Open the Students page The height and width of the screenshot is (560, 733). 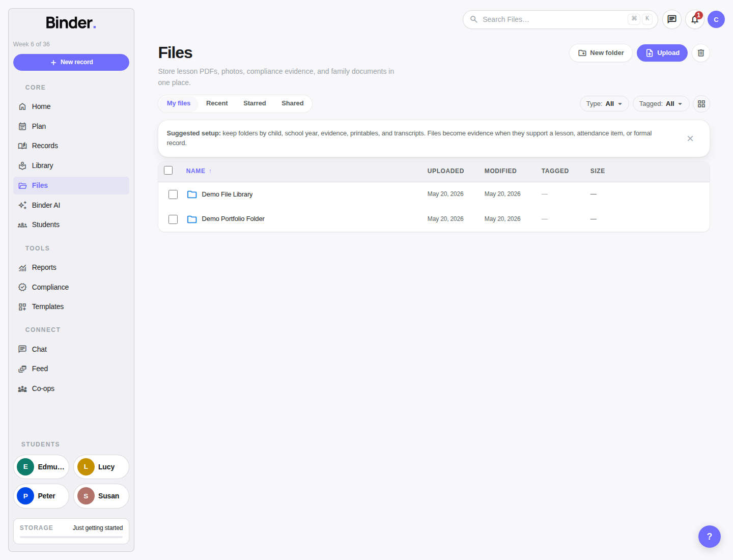coord(71,225)
